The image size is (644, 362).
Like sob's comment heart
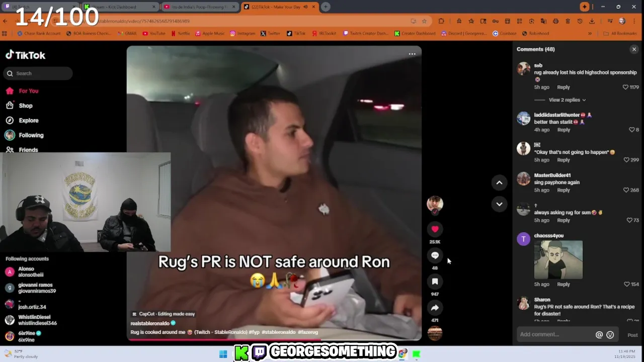(625, 87)
